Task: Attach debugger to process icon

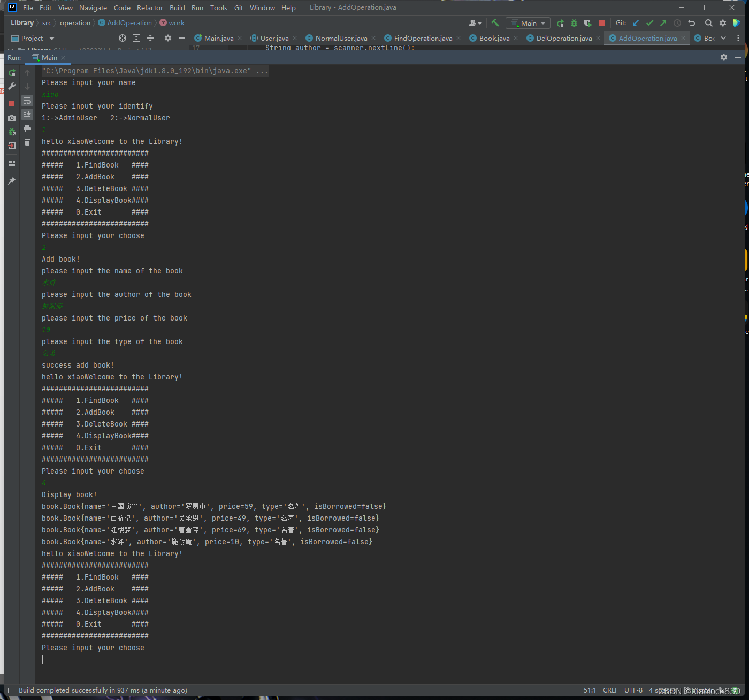Action: point(12,132)
